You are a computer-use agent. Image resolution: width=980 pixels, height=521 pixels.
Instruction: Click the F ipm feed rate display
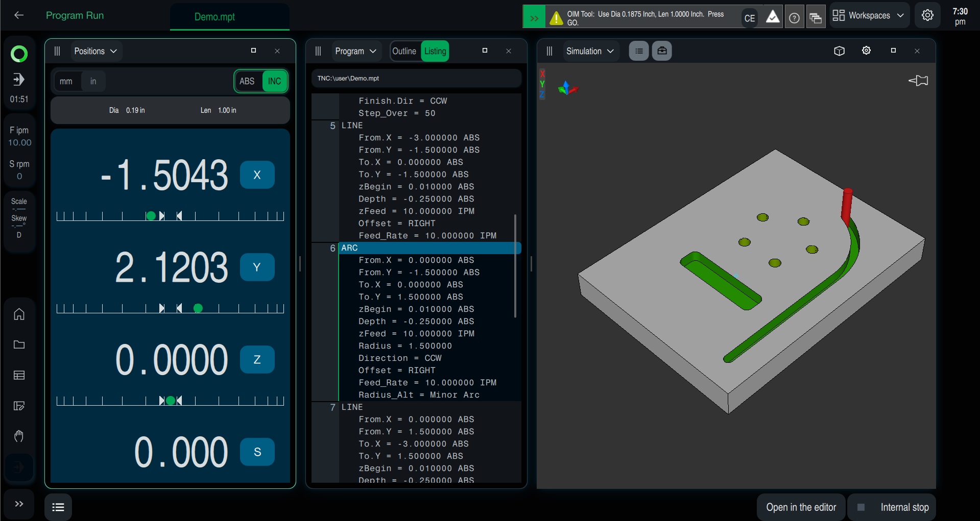pyautogui.click(x=19, y=136)
